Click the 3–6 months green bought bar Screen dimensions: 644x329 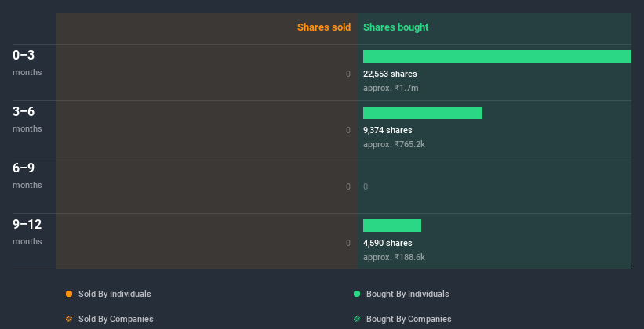[423, 113]
